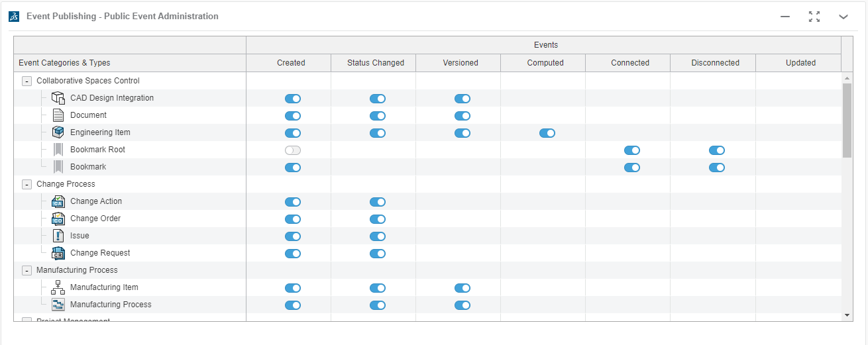
Task: Click the Manufacturing Item hierarchy icon
Action: click(x=58, y=287)
